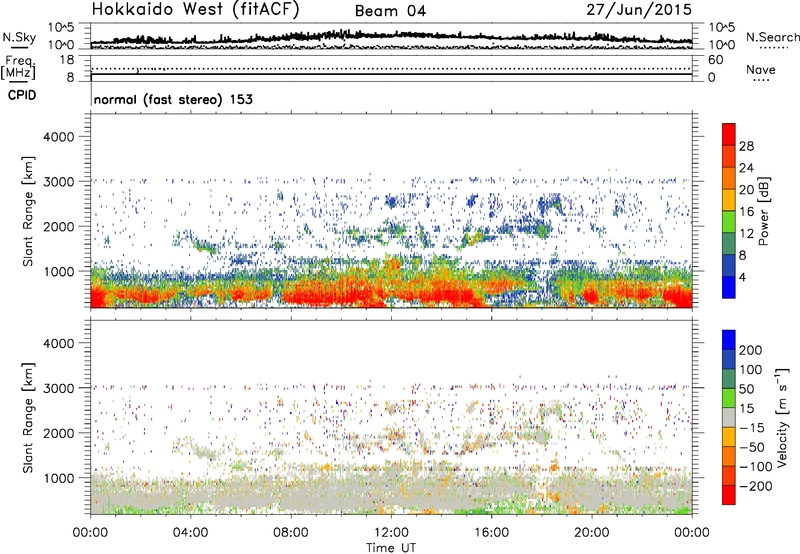Click the power colorbar value 28

click(746, 146)
